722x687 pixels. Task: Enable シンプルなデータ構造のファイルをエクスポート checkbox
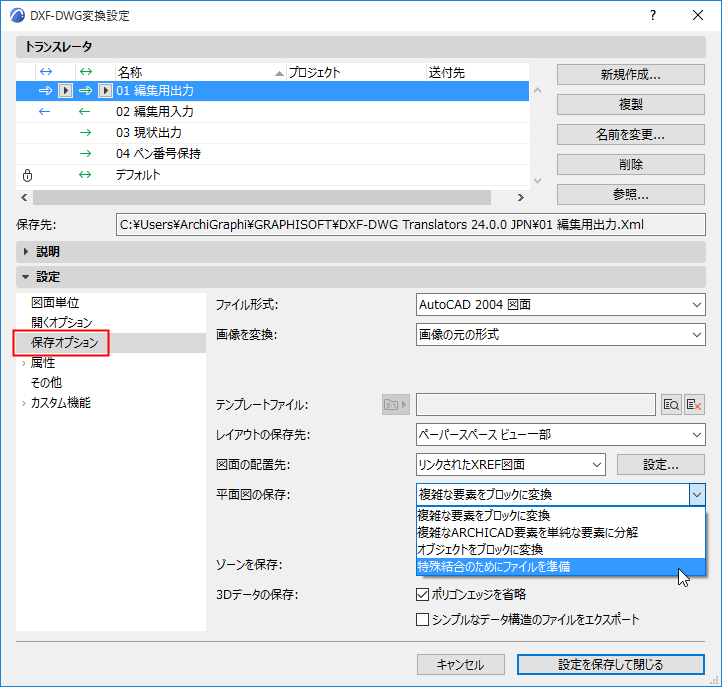tap(422, 619)
